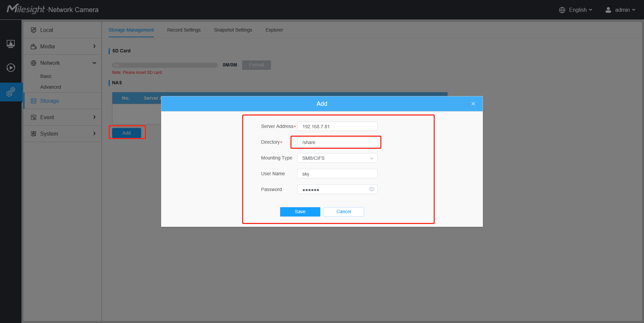Click the Event icon in sidebar
644x323 pixels.
(x=34, y=117)
